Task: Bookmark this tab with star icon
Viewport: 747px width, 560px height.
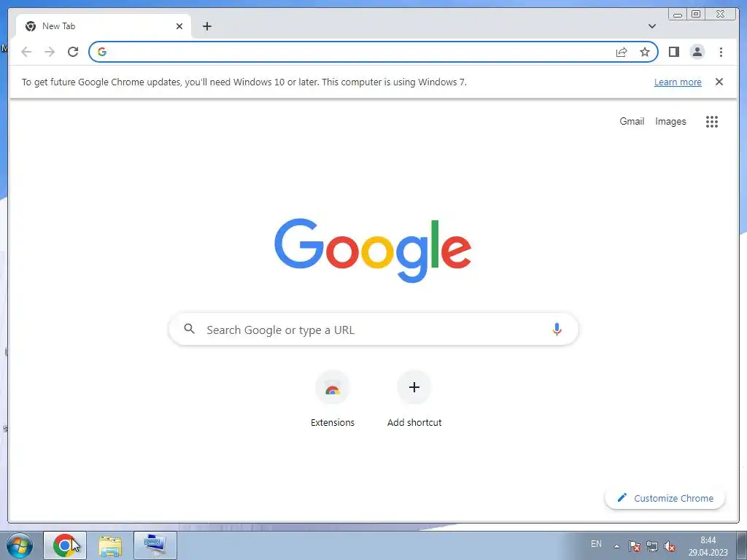Action: (x=645, y=52)
